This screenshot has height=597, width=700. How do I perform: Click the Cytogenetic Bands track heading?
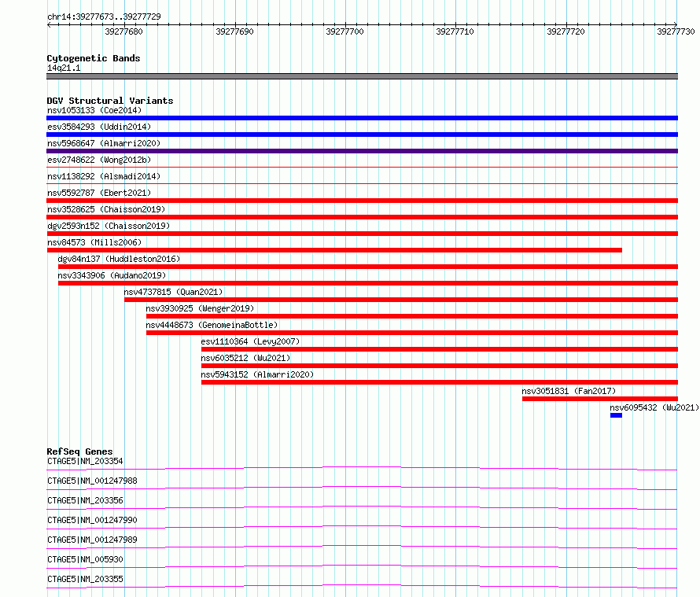click(94, 58)
